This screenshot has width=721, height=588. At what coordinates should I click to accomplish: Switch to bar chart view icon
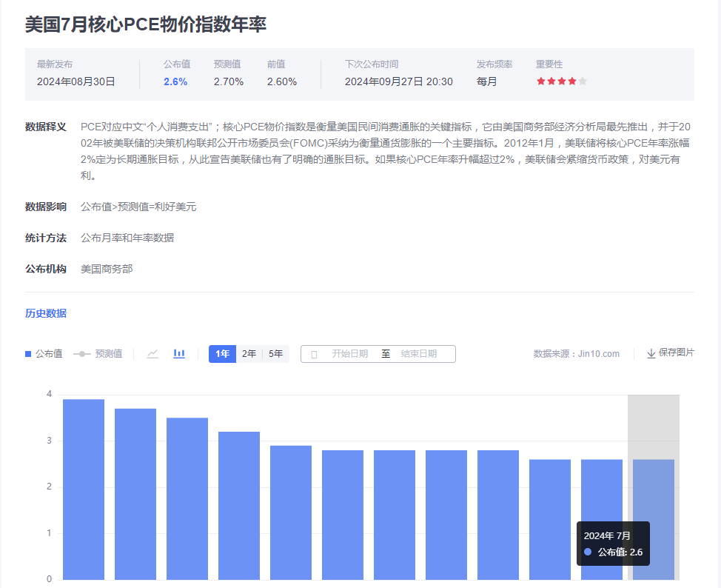(179, 354)
